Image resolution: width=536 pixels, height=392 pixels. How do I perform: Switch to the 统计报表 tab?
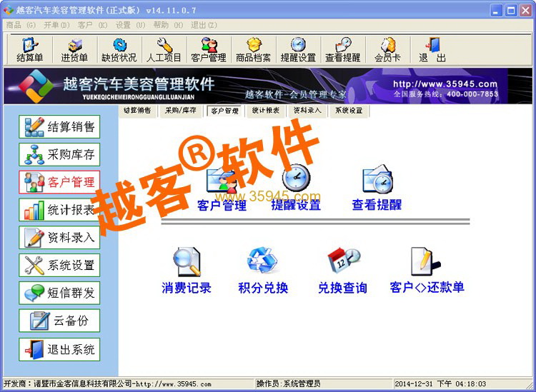click(266, 111)
